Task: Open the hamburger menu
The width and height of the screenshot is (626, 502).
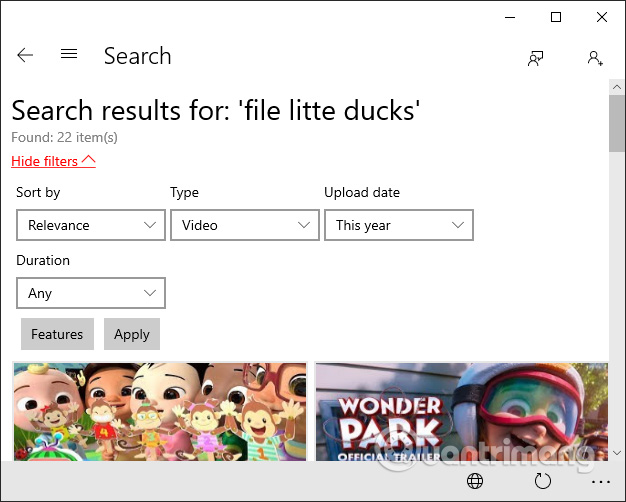Action: pyautogui.click(x=69, y=54)
